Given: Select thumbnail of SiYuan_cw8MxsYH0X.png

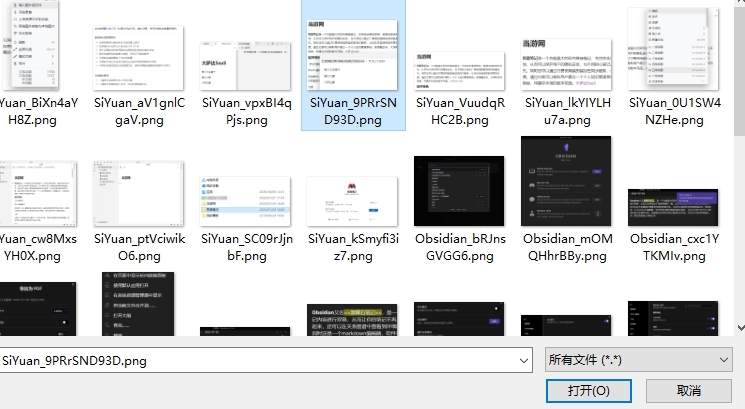Looking at the screenshot, I should [x=38, y=193].
